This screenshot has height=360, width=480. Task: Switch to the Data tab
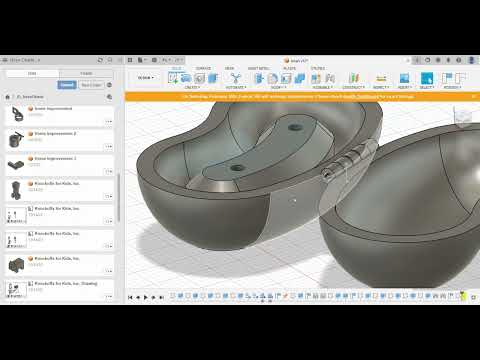(x=32, y=73)
